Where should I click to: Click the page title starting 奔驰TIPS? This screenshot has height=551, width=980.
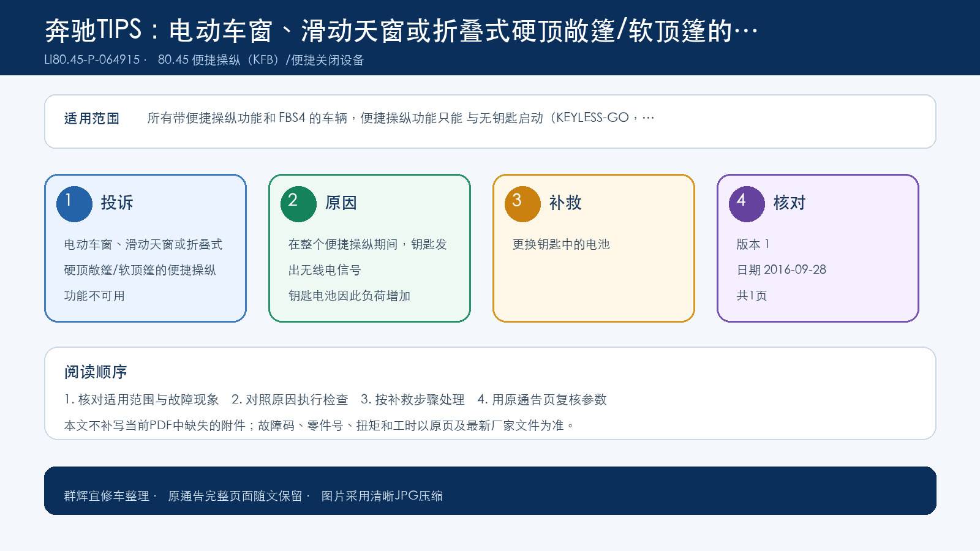click(401, 31)
